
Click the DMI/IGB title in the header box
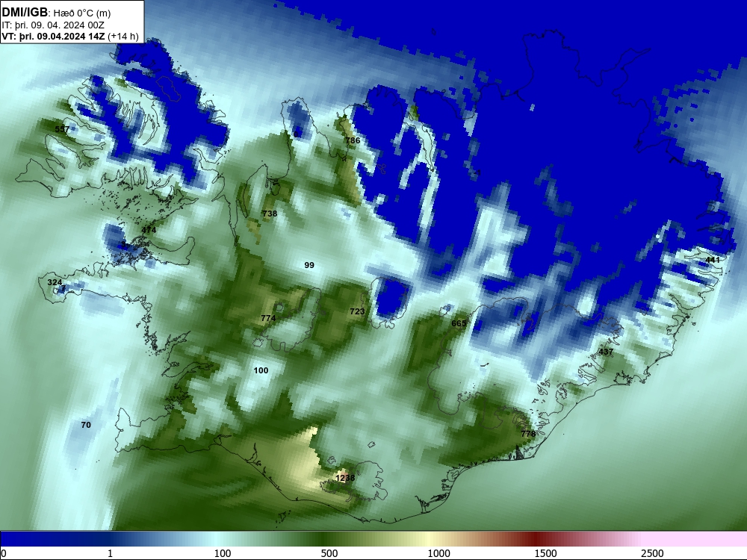point(25,13)
